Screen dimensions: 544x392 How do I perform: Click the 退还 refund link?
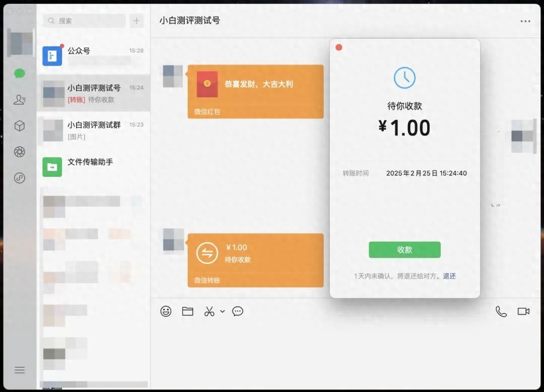pyautogui.click(x=449, y=276)
